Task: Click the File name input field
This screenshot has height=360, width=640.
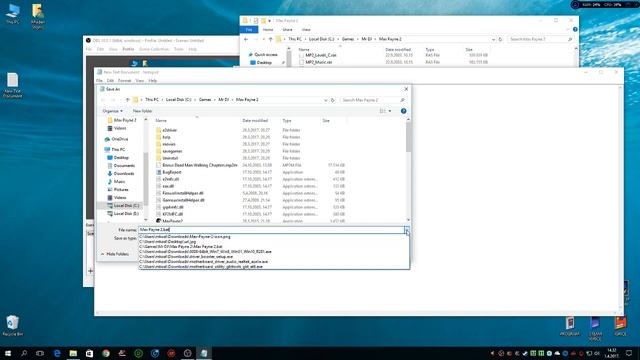Action: click(271, 230)
